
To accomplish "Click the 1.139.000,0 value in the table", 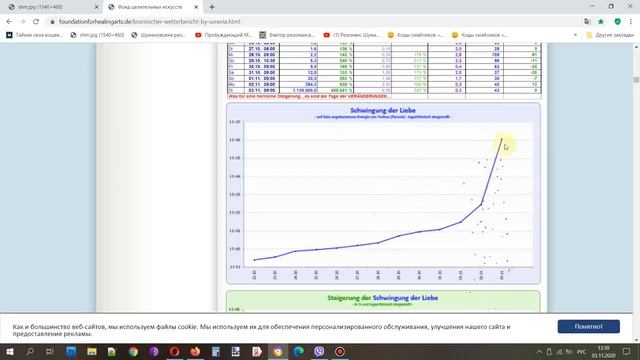I will 304,90.
